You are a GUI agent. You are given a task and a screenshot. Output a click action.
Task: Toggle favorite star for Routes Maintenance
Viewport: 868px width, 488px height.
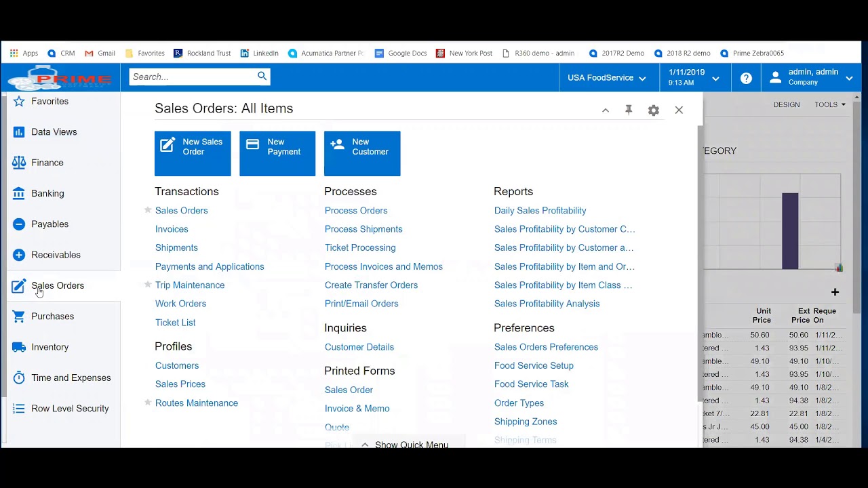(148, 402)
